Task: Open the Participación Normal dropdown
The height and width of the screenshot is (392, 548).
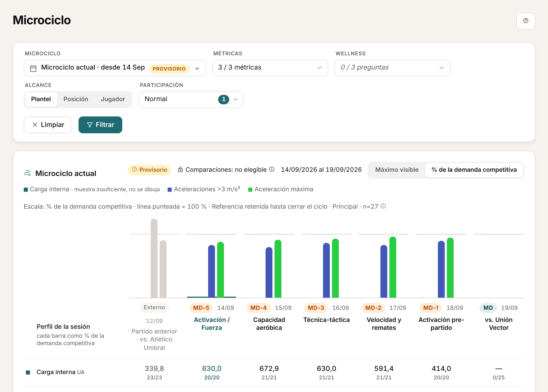Action: pos(191,100)
